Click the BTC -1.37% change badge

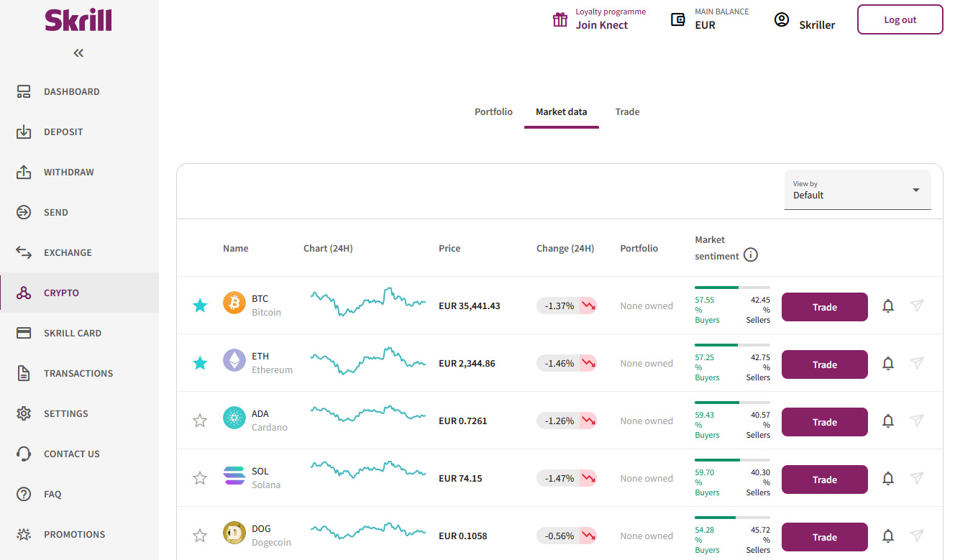pyautogui.click(x=567, y=306)
